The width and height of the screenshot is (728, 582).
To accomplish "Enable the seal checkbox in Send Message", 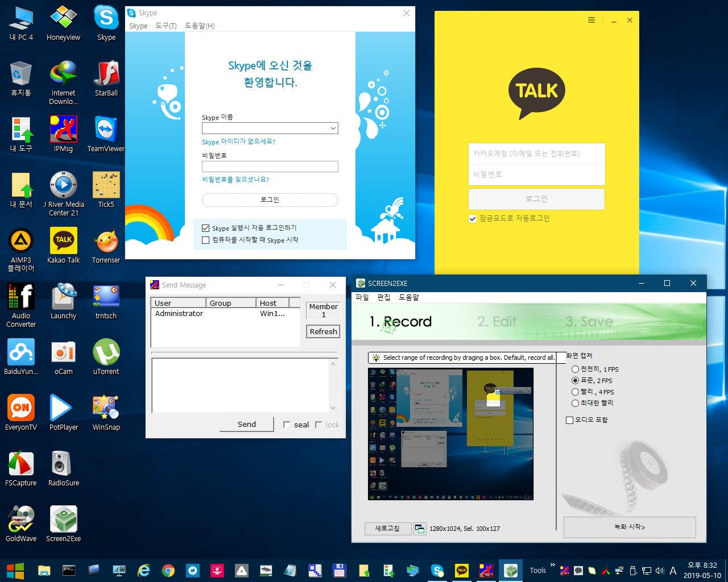I will click(x=287, y=425).
